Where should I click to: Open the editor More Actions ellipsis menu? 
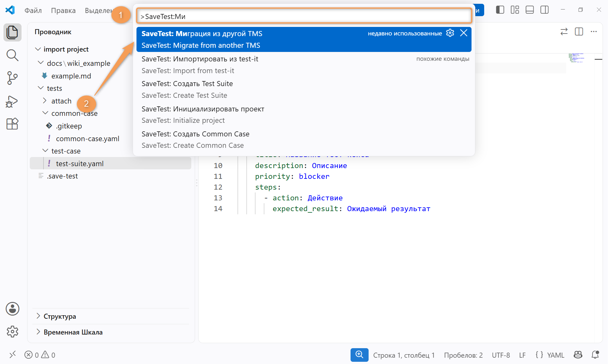[x=594, y=32]
